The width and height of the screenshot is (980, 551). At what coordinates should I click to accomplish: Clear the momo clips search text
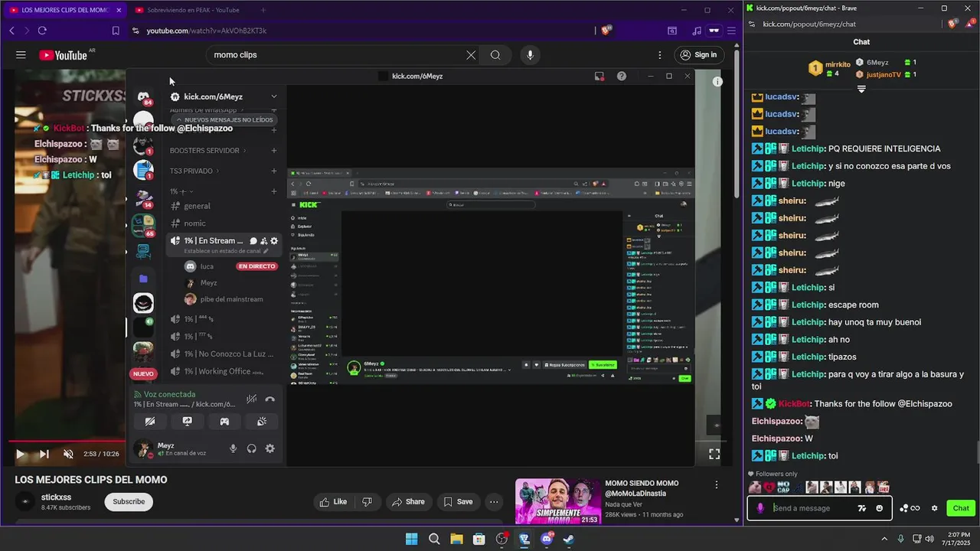(471, 55)
